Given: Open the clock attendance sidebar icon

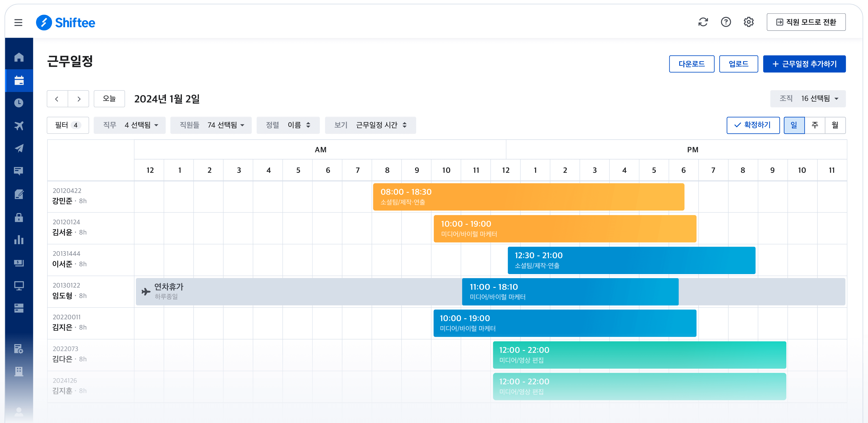Looking at the screenshot, I should (19, 103).
